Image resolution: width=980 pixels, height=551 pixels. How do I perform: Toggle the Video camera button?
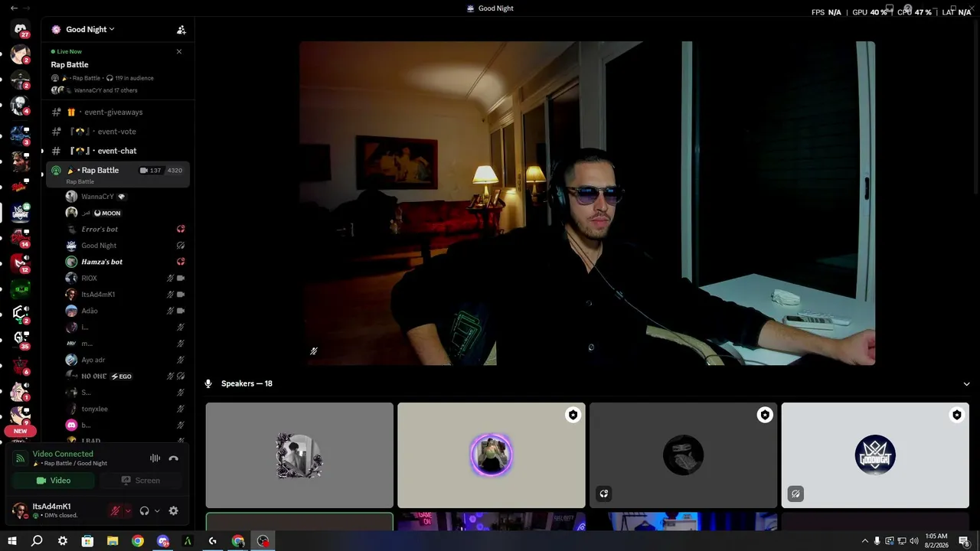point(53,481)
